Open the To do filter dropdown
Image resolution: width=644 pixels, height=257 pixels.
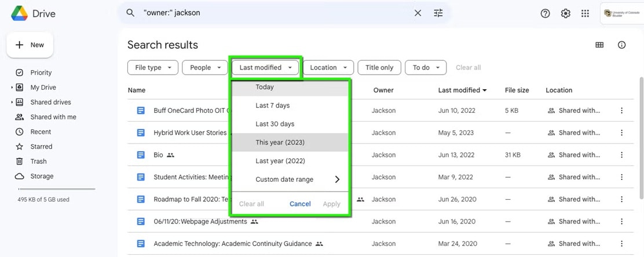coord(426,68)
